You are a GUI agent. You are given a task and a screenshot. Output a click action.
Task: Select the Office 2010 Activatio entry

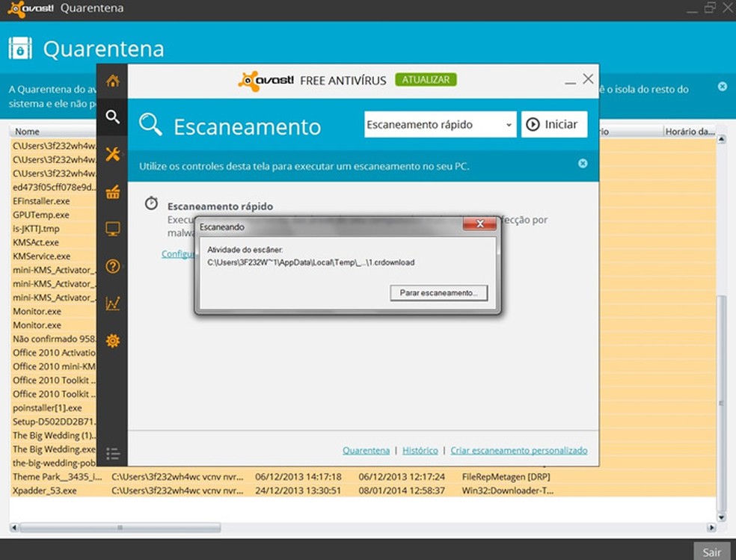54,353
